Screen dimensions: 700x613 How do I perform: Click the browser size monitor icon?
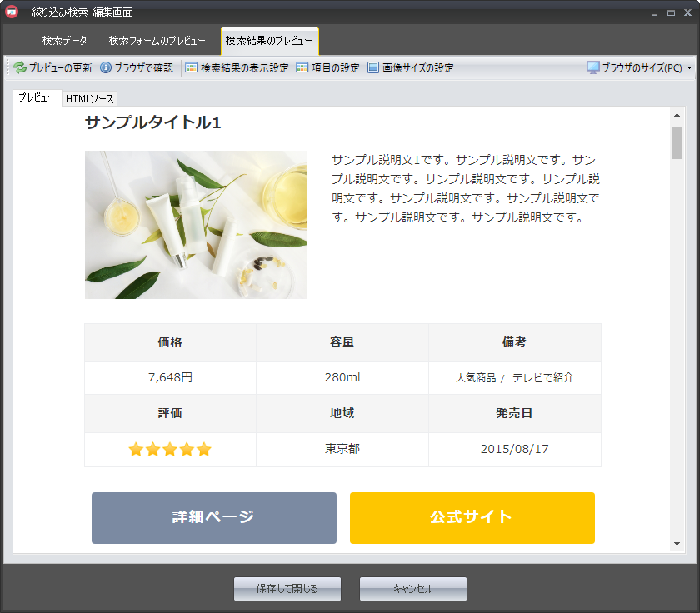point(593,68)
